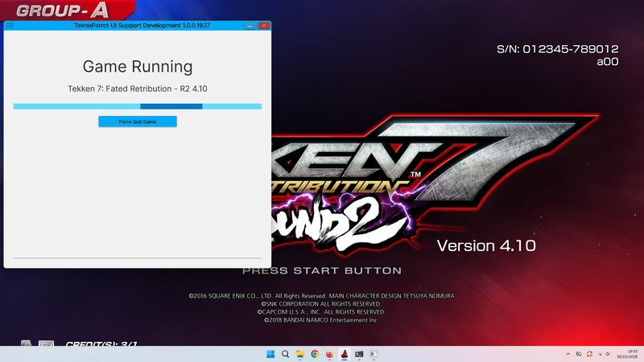Click 'PRESS START BUTTON' in the game

pos(322,270)
